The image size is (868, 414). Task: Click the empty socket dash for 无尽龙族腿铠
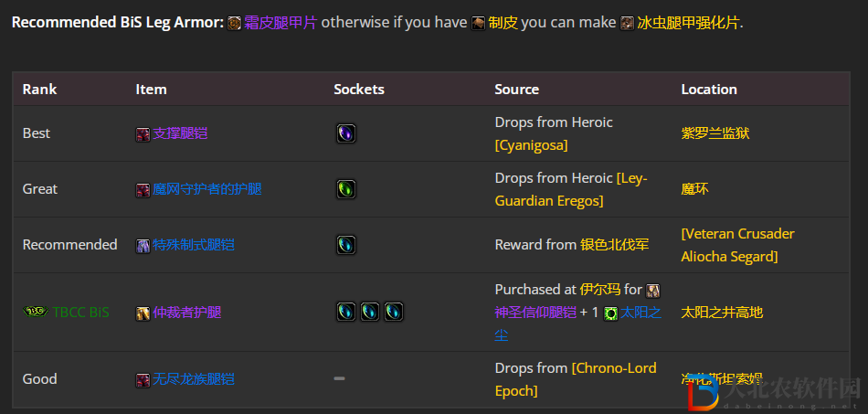(339, 378)
